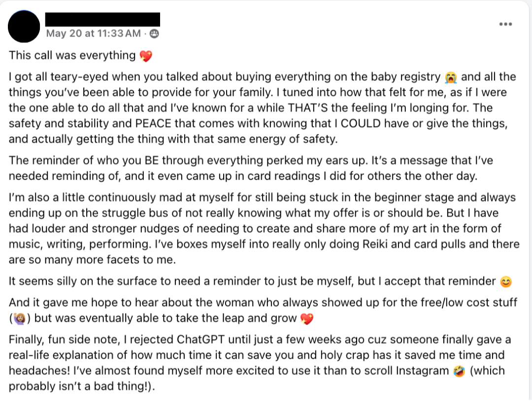Click the capitalized word "THAT'S"
The height and width of the screenshot is (401, 532).
(308, 108)
